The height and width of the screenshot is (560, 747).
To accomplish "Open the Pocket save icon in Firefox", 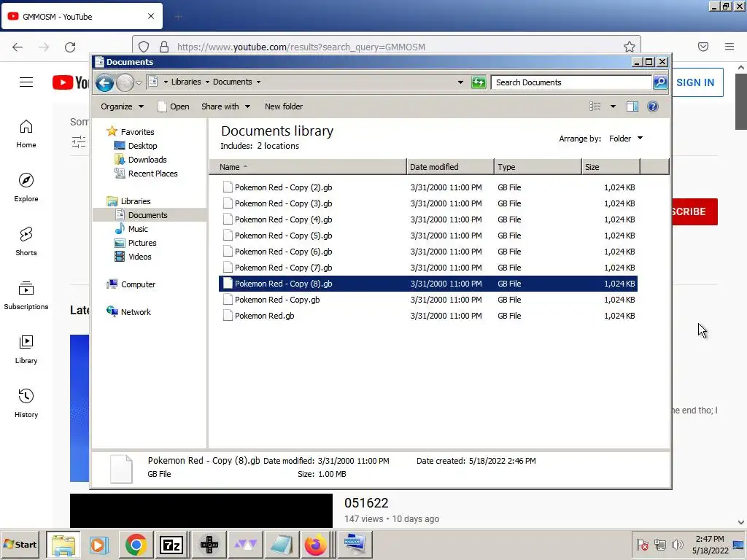I will coord(703,47).
